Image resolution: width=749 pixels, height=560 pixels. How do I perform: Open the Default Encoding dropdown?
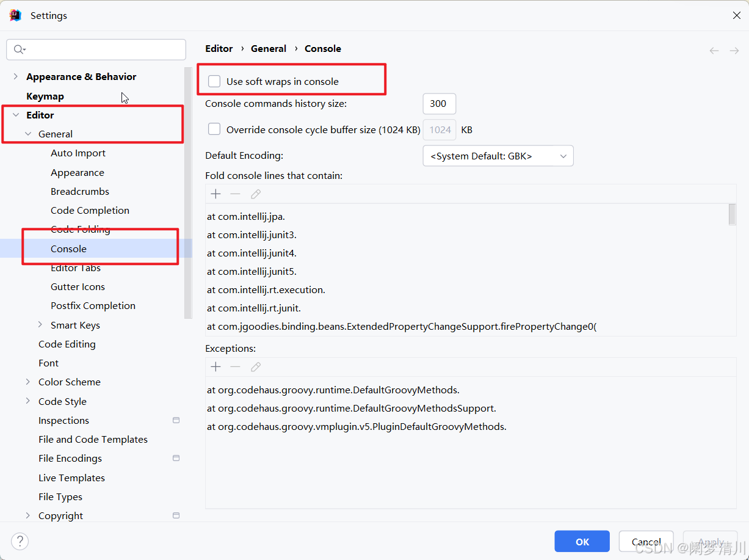click(498, 156)
